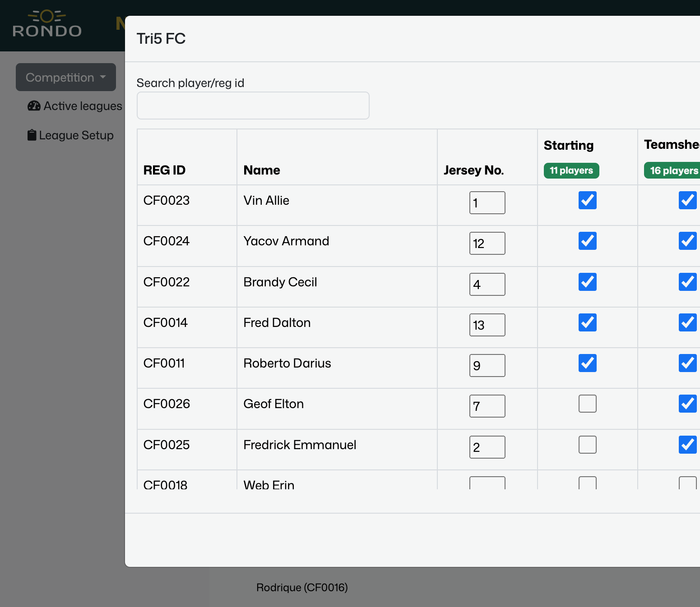Viewport: 700px width, 607px height.
Task: Click the League Setup clipboard icon
Action: click(x=32, y=135)
